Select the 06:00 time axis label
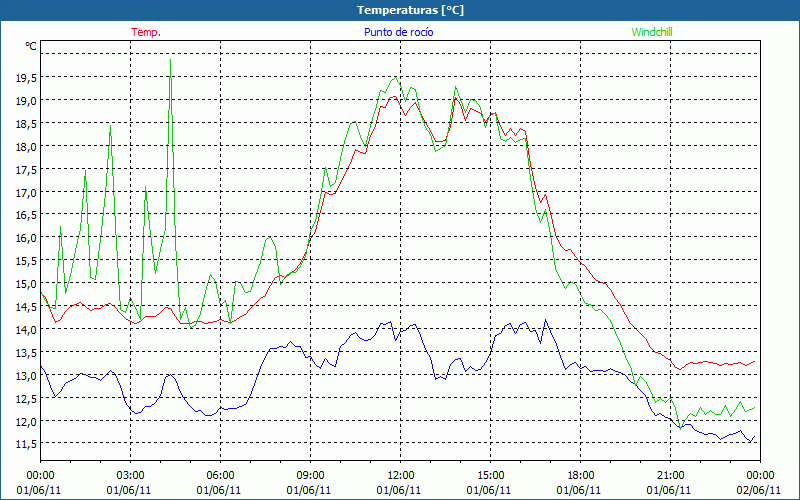This screenshot has height=500, width=800. pyautogui.click(x=221, y=475)
